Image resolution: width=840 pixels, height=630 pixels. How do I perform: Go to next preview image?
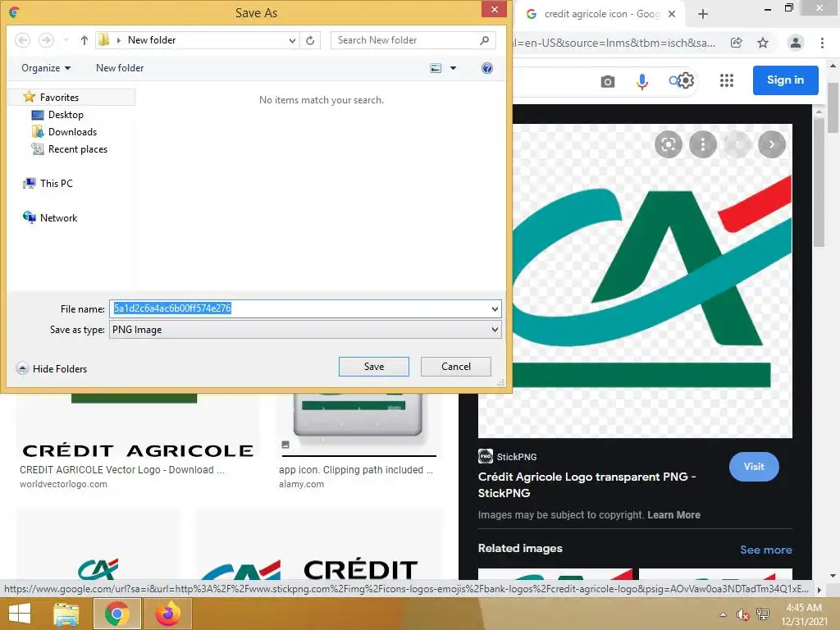point(771,144)
